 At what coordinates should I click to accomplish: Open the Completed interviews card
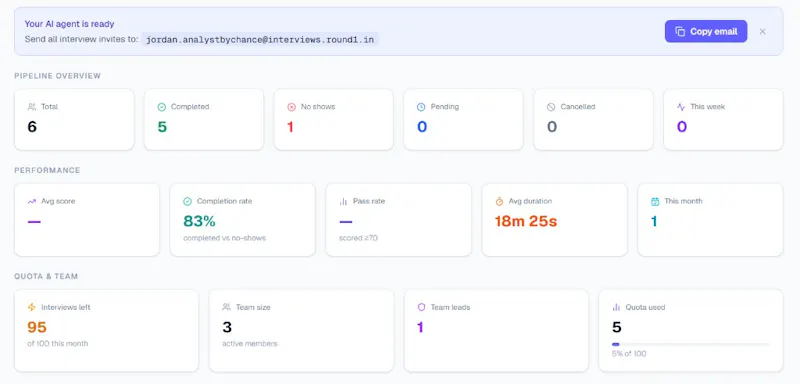(x=204, y=120)
